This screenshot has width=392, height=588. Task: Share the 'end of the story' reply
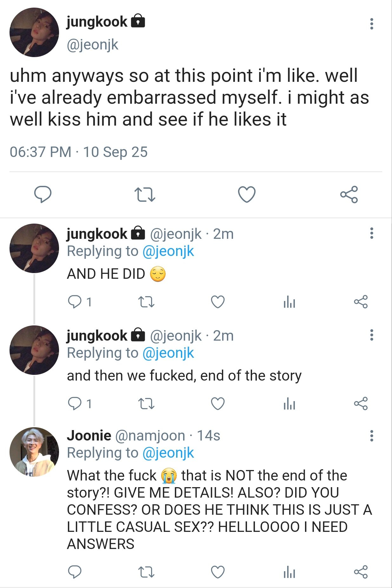tap(361, 404)
